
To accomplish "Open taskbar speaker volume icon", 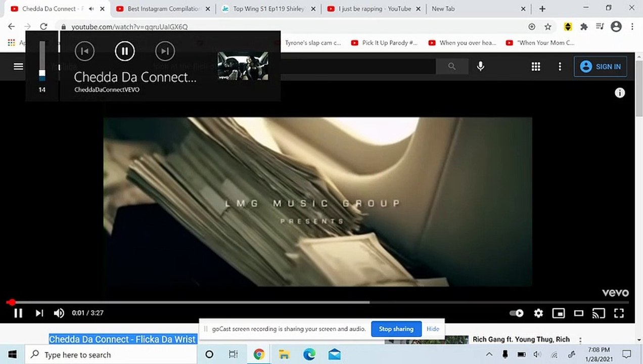I will [537, 355].
